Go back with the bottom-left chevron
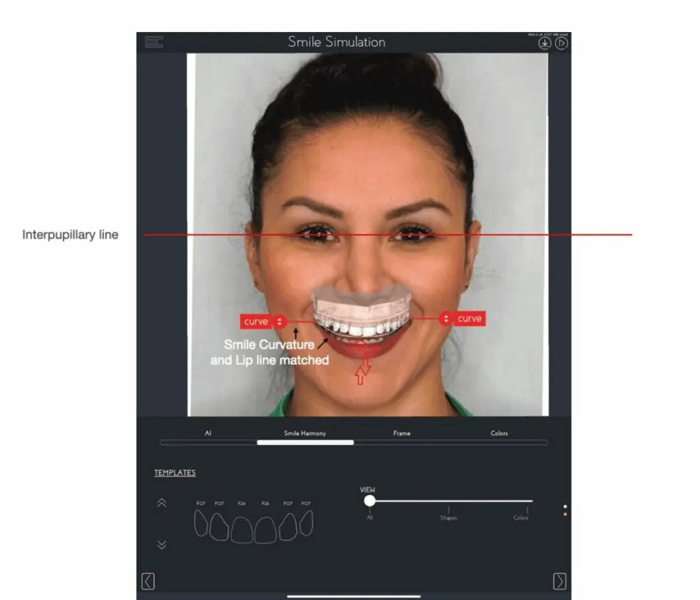The width and height of the screenshot is (700, 600). [148, 581]
